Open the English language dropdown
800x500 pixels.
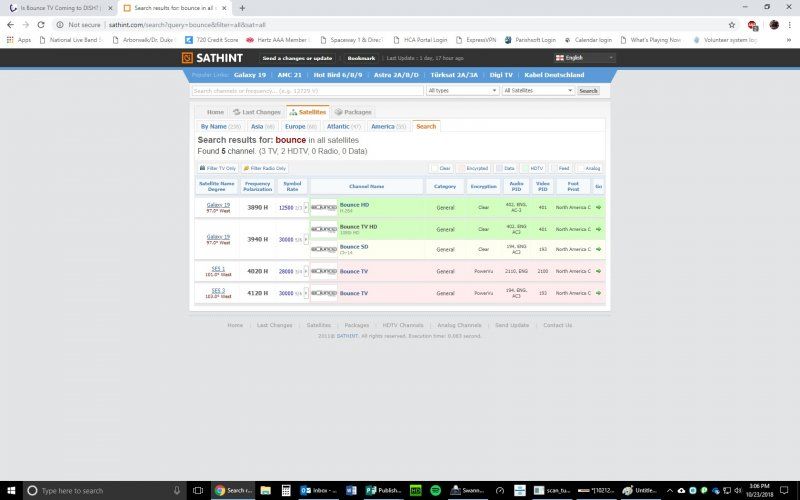(x=585, y=58)
